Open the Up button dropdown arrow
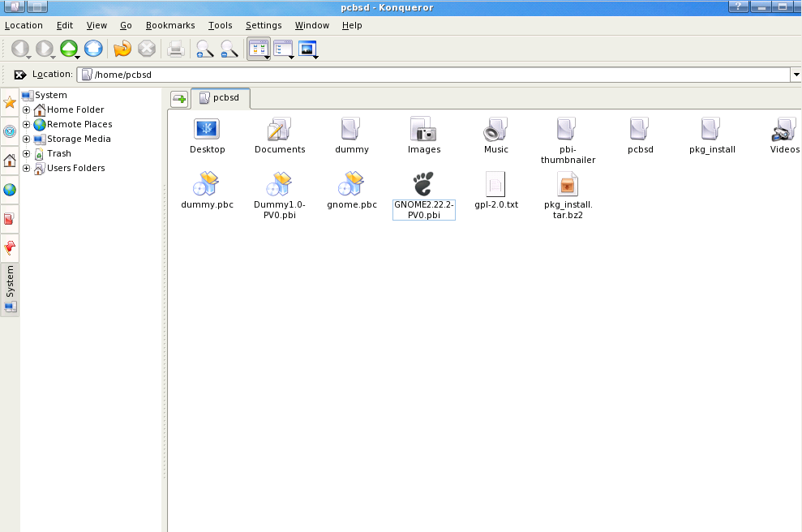The image size is (802, 532). (x=78, y=58)
